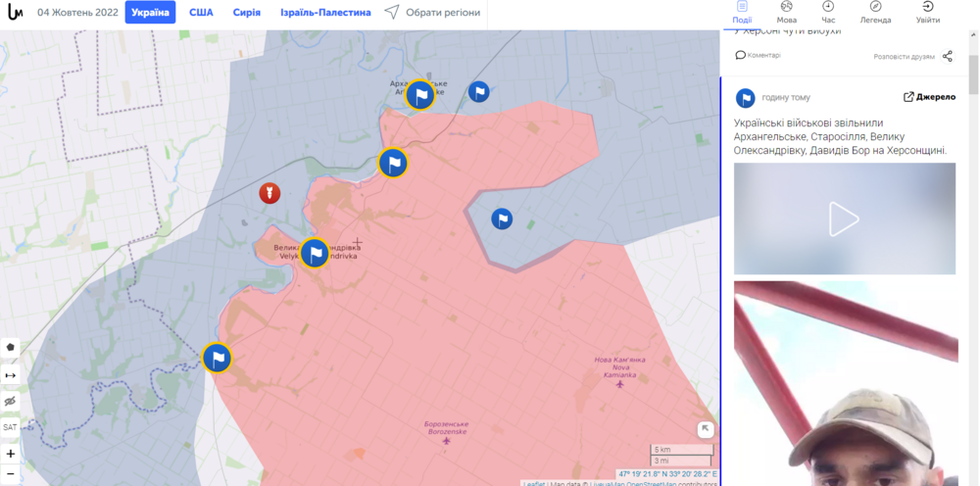Select the distance measure tool
This screenshot has width=980, height=486.
coord(11,375)
